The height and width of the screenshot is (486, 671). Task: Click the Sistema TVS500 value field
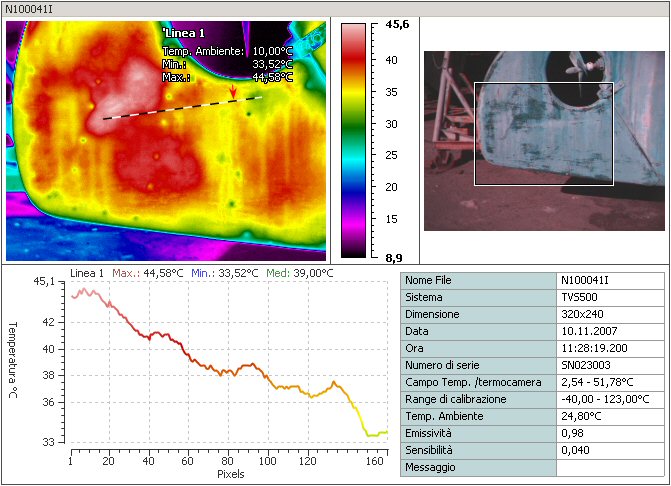608,298
